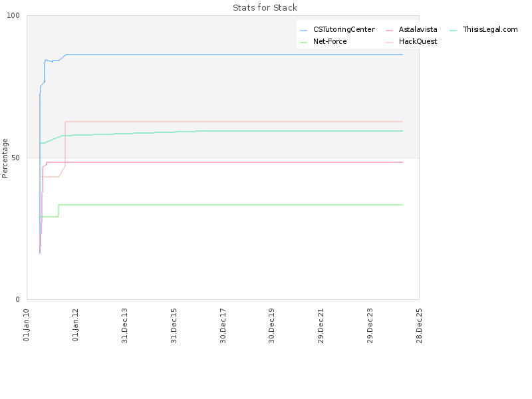The width and height of the screenshot is (532, 399).
Task: Click the x-axis date 30.Dec.19
Action: tap(271, 325)
